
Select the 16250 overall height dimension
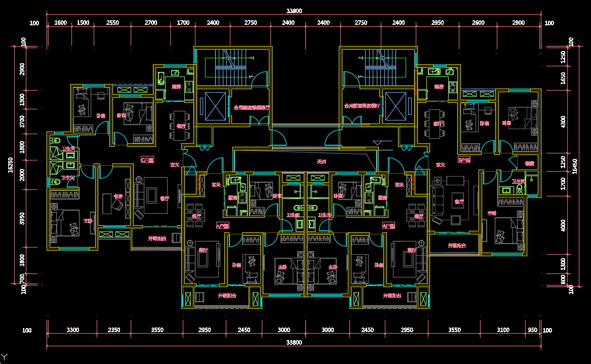tap(10, 165)
